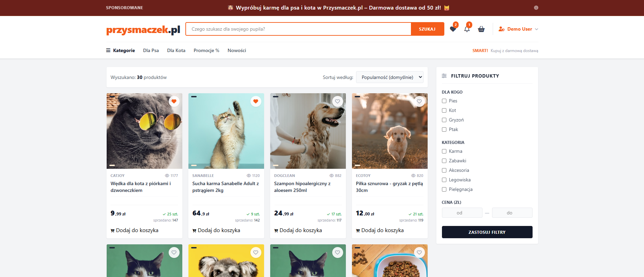The image size is (644, 277).
Task: Click the SMART! free delivery link
Action: click(x=505, y=51)
